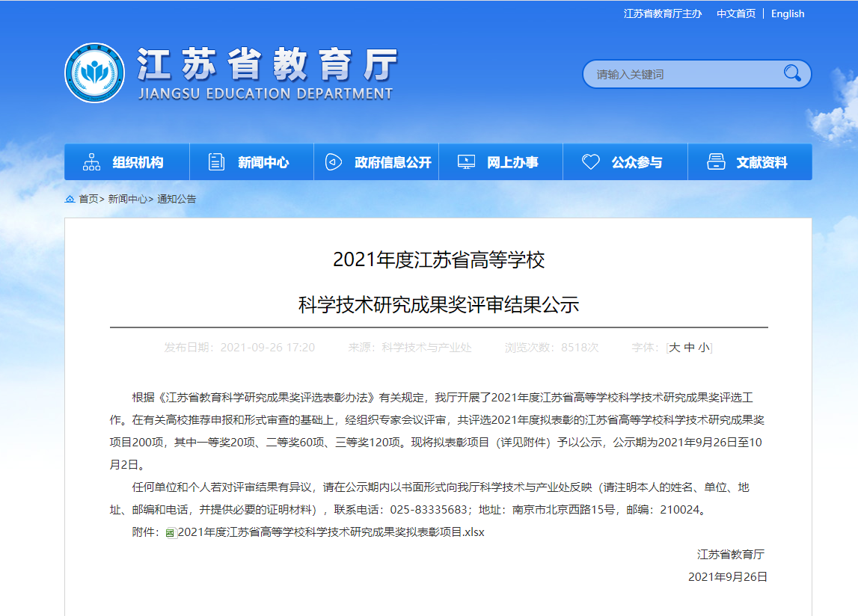The width and height of the screenshot is (858, 616).
Task: Click the 中文首页 link at top
Action: 736,13
